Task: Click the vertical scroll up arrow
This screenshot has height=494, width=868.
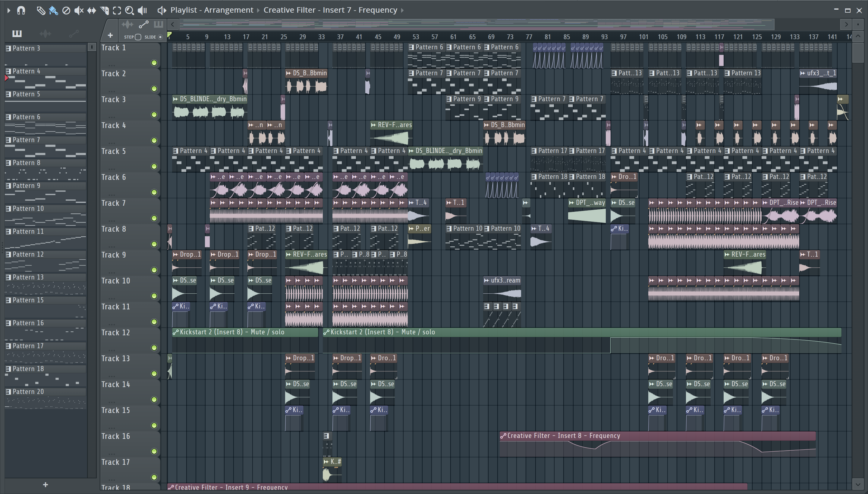Action: [x=858, y=36]
